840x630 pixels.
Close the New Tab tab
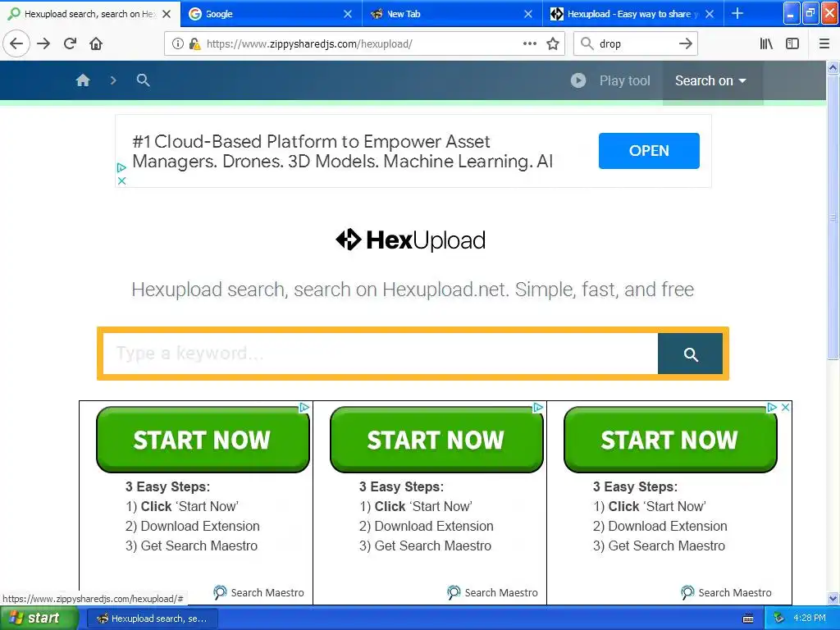pos(528,14)
